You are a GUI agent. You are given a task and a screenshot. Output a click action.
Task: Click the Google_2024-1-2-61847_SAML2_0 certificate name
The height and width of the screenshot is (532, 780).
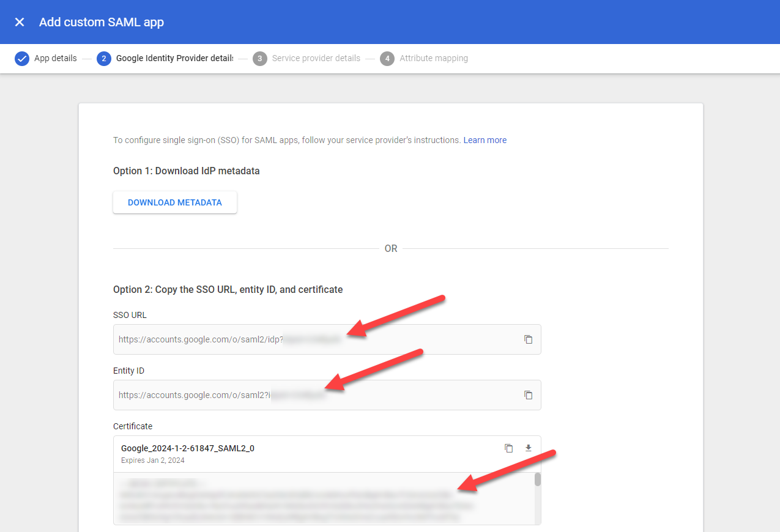[188, 448]
